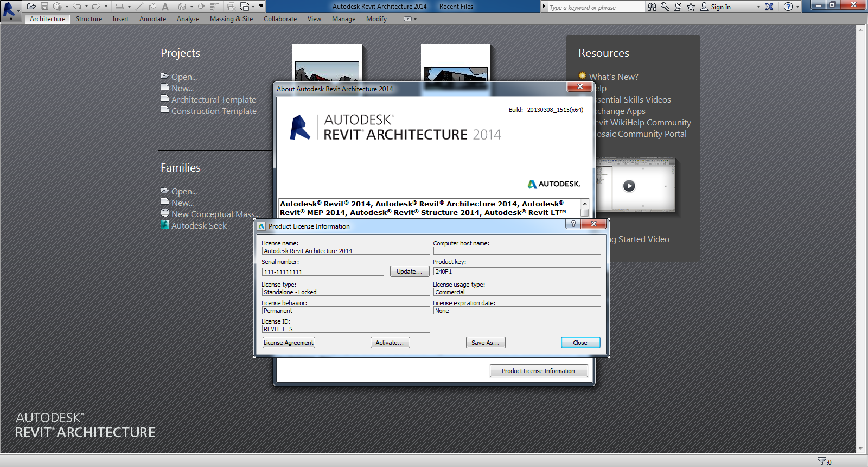868x467 pixels.
Task: Switch to the Annotate ribbon tab
Action: click(x=152, y=19)
